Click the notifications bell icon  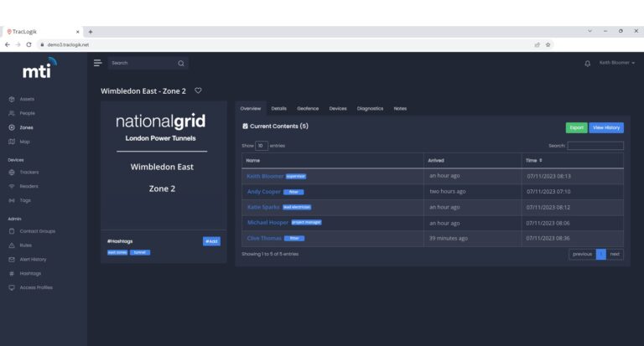click(587, 64)
